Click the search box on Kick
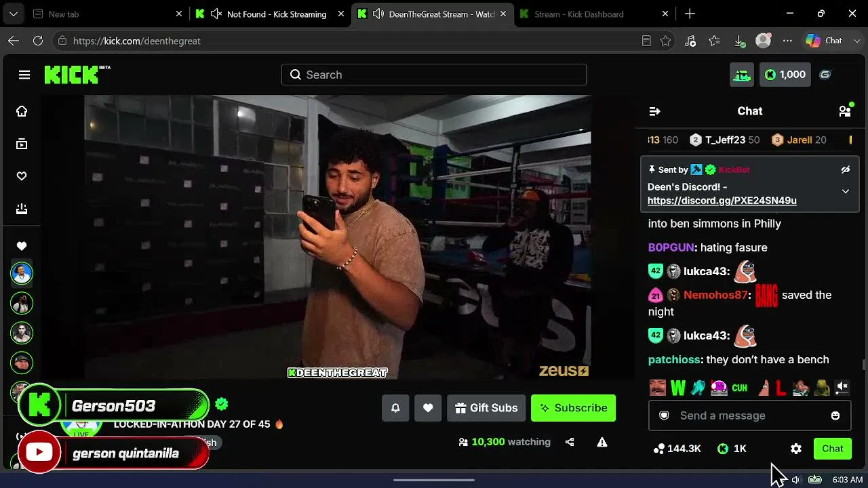Image resolution: width=868 pixels, height=488 pixels. (x=434, y=75)
